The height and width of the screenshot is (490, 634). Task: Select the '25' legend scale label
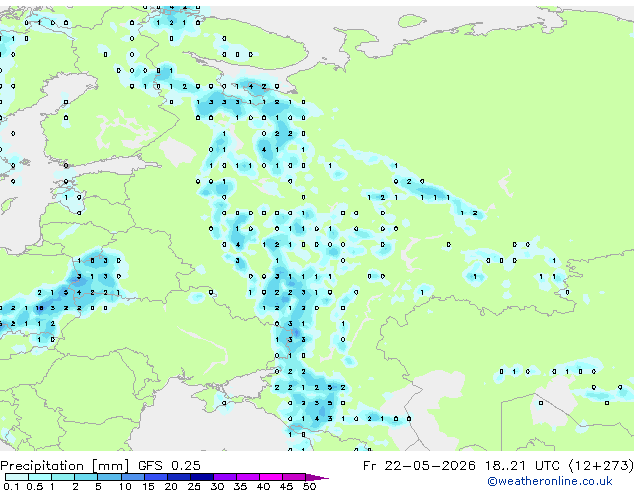click(194, 486)
